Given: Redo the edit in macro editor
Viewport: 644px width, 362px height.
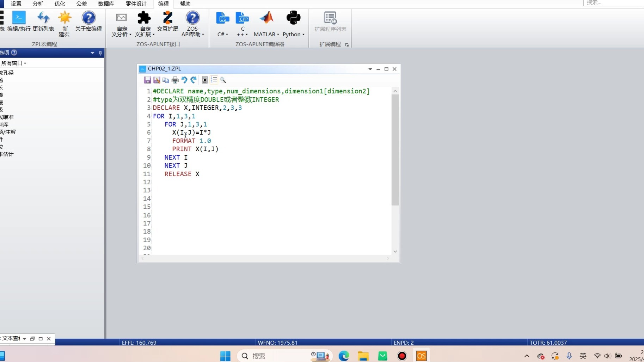Looking at the screenshot, I should click(x=194, y=80).
